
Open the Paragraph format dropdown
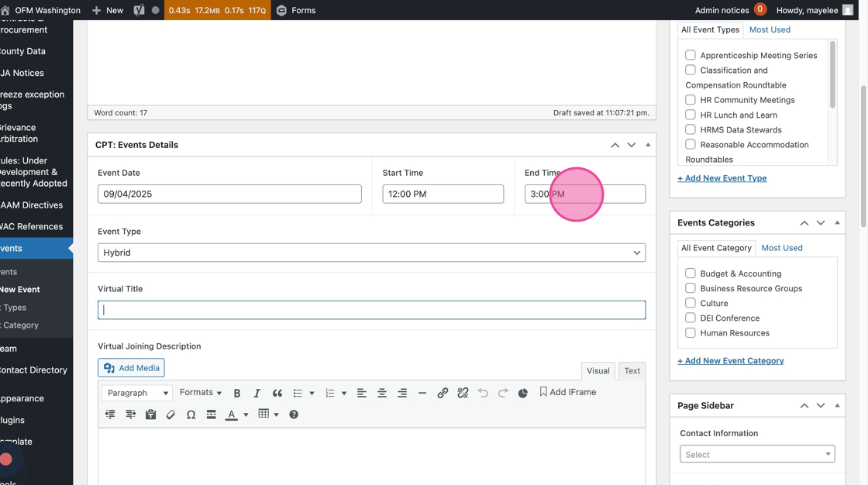137,394
